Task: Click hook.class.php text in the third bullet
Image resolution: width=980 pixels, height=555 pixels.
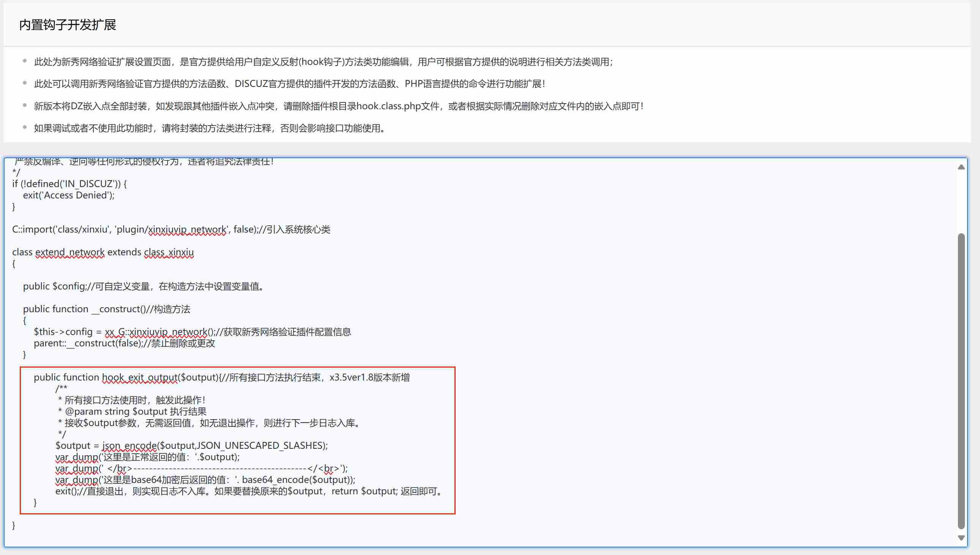Action: tap(388, 106)
